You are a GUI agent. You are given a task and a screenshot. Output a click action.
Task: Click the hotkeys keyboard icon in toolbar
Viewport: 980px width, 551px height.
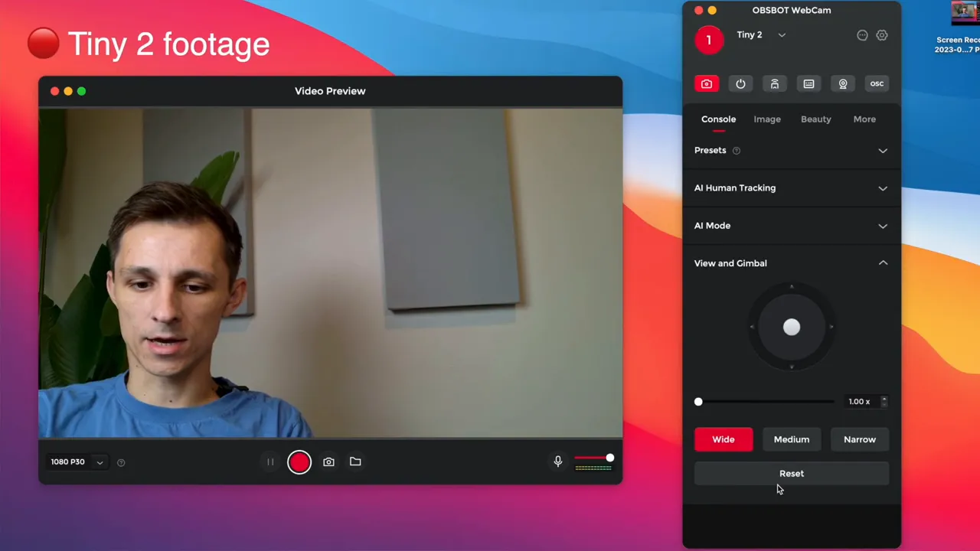click(808, 83)
